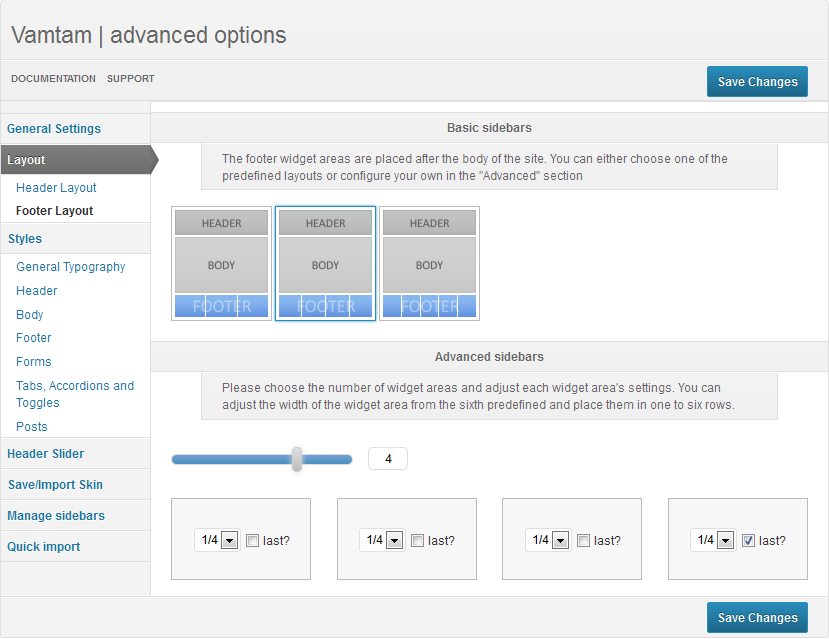Choose the selected four-column footer layout thumbnail
Screen dimensions: 829x639
pyautogui.click(x=325, y=263)
